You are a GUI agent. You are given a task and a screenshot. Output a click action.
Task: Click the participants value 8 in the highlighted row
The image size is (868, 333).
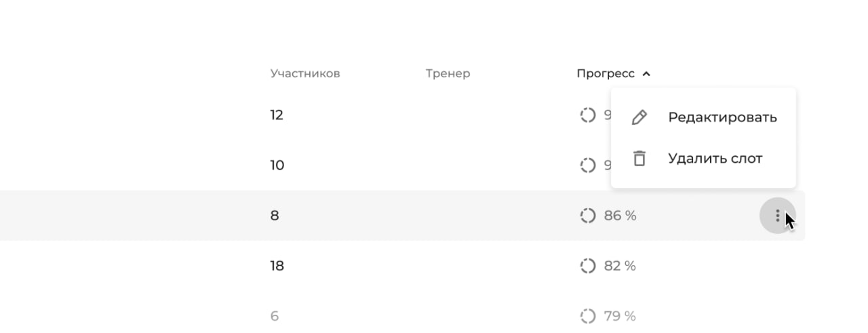coord(275,216)
